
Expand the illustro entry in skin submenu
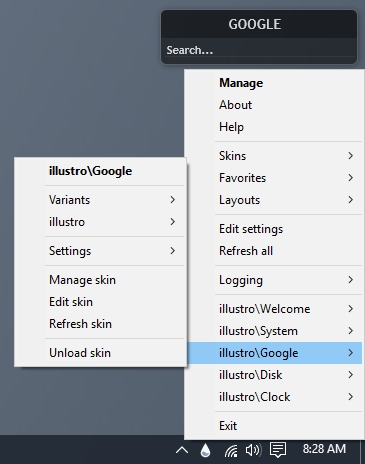pyautogui.click(x=100, y=222)
